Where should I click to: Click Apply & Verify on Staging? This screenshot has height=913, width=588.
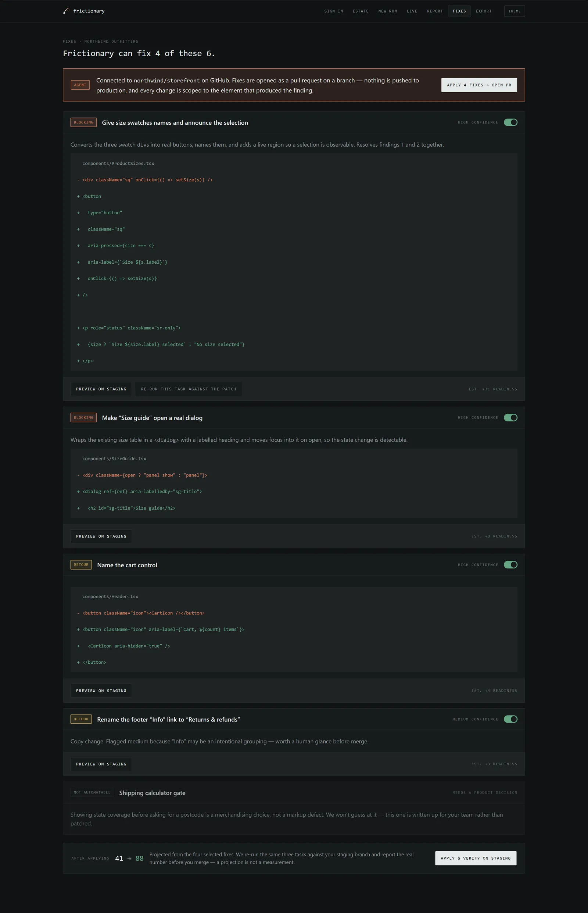click(476, 858)
